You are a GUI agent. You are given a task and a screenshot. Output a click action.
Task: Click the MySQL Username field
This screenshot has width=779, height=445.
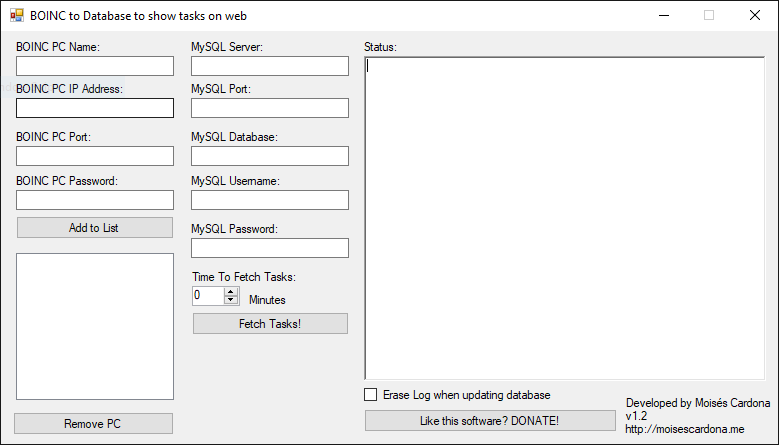(270, 200)
